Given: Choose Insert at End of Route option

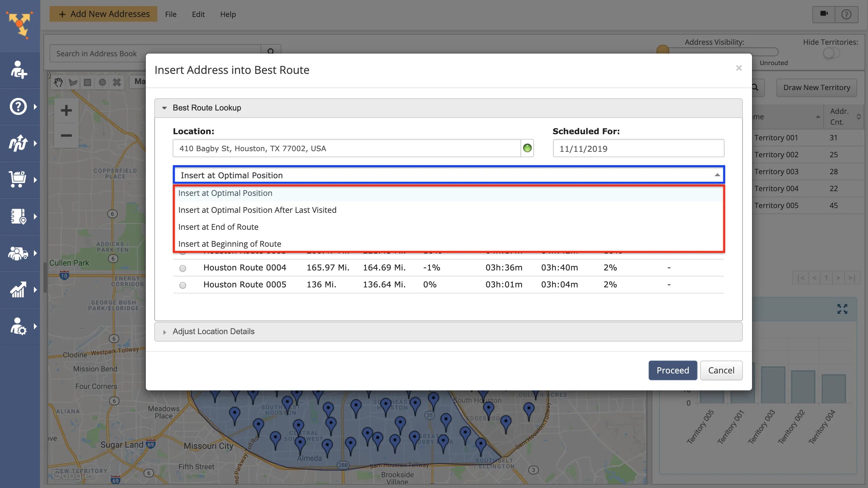Looking at the screenshot, I should (x=218, y=227).
